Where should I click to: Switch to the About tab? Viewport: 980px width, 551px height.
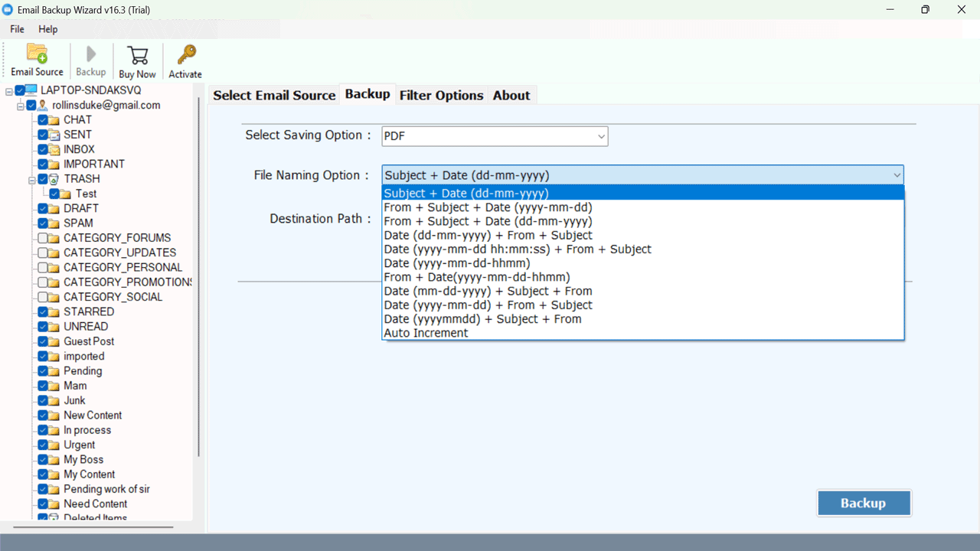(x=511, y=95)
